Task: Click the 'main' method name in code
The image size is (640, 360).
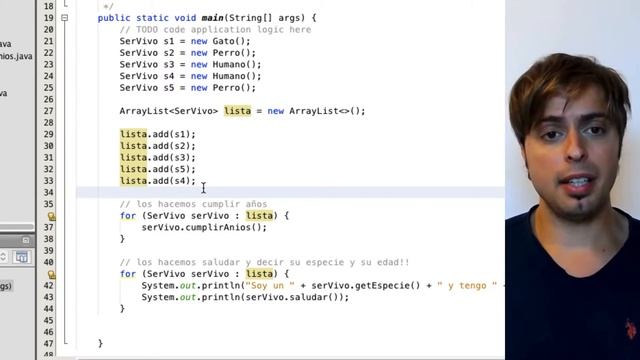Action: (212, 18)
